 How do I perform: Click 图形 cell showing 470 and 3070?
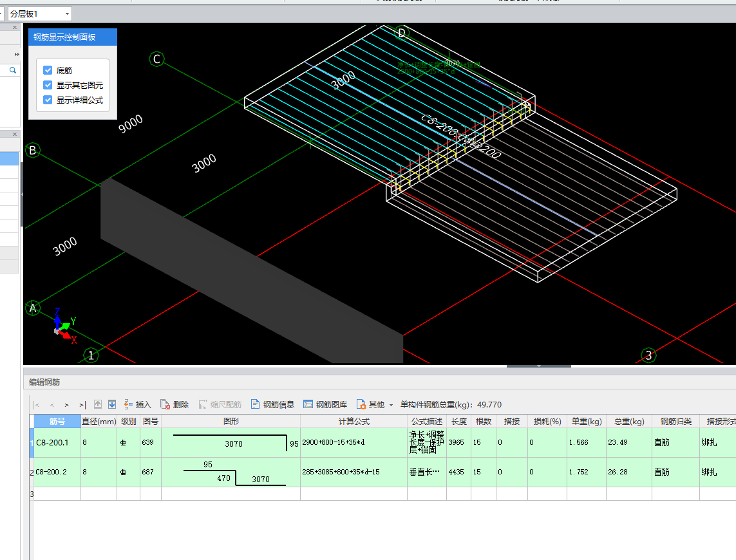231,472
